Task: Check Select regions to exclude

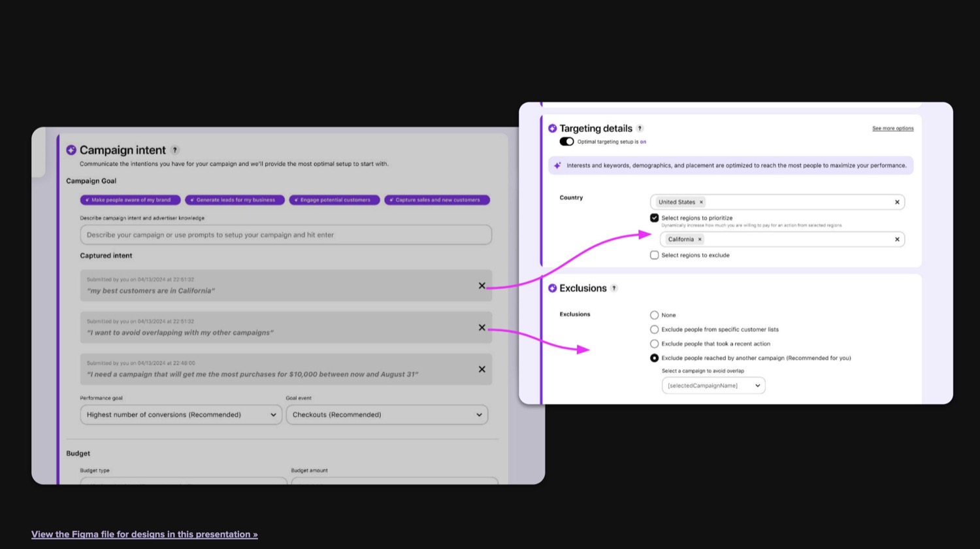Action: tap(654, 255)
